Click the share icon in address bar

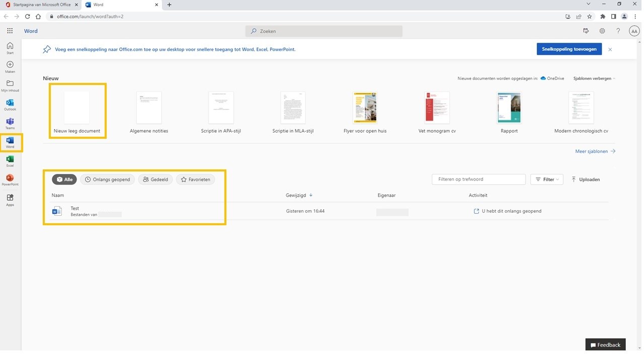click(579, 17)
